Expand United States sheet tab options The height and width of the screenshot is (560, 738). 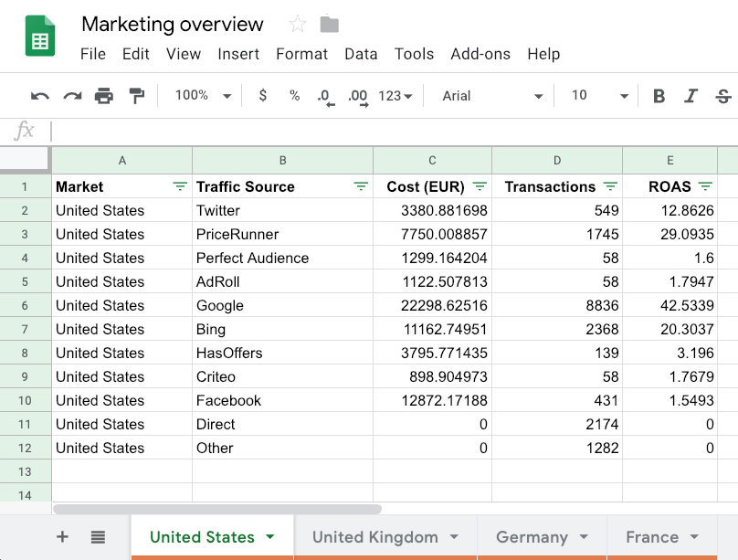tap(270, 536)
